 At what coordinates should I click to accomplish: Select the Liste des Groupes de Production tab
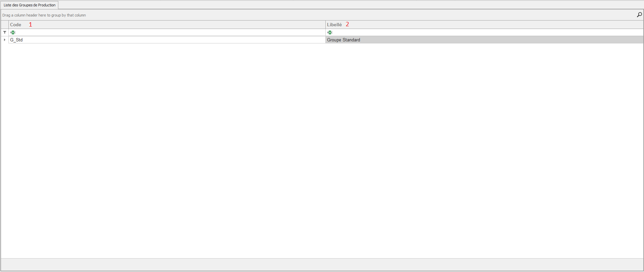30,5
